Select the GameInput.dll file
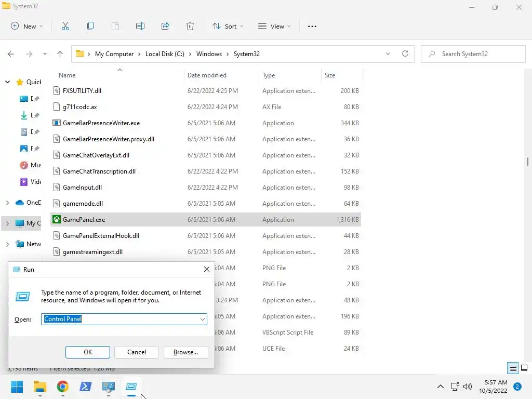 pos(206,187)
